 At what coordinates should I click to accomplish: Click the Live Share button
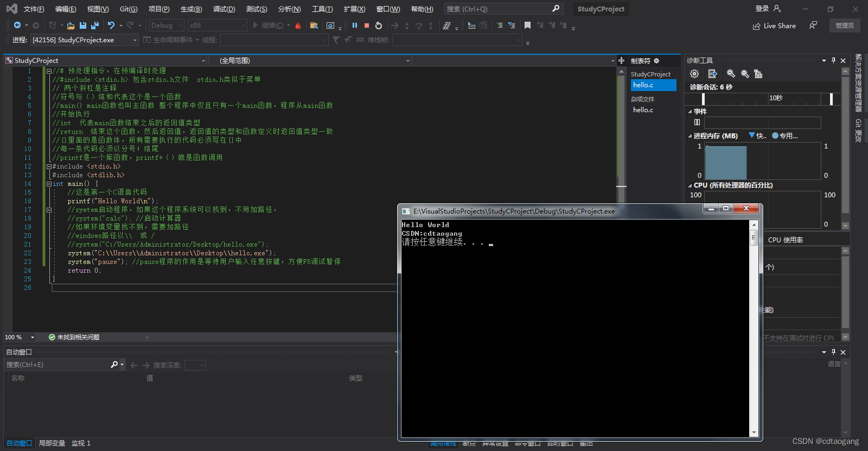pyautogui.click(x=774, y=25)
